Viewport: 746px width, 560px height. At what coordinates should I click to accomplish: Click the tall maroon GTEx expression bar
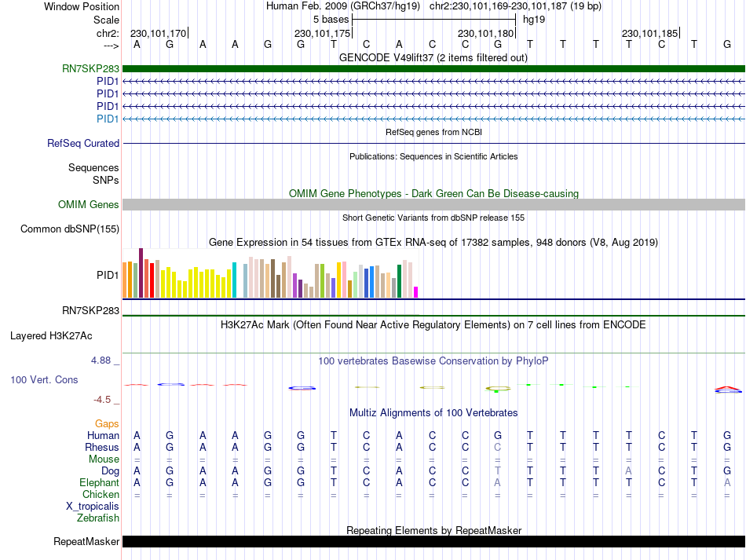pos(141,273)
